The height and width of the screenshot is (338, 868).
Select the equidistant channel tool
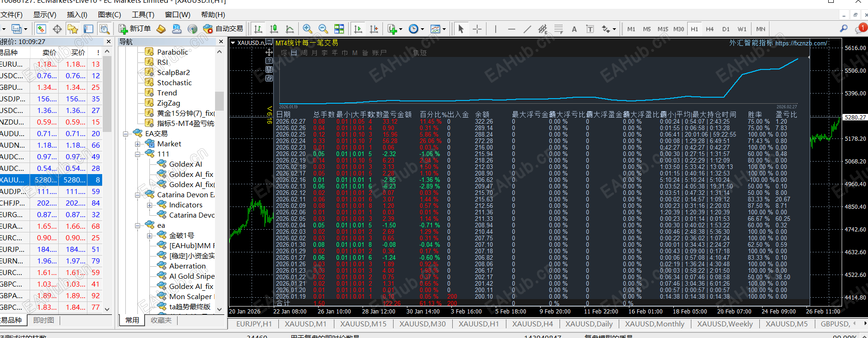542,29
